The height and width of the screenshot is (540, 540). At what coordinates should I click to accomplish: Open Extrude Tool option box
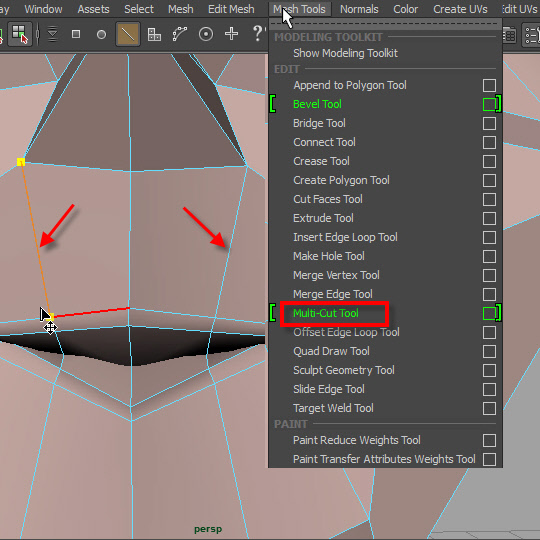tap(489, 218)
